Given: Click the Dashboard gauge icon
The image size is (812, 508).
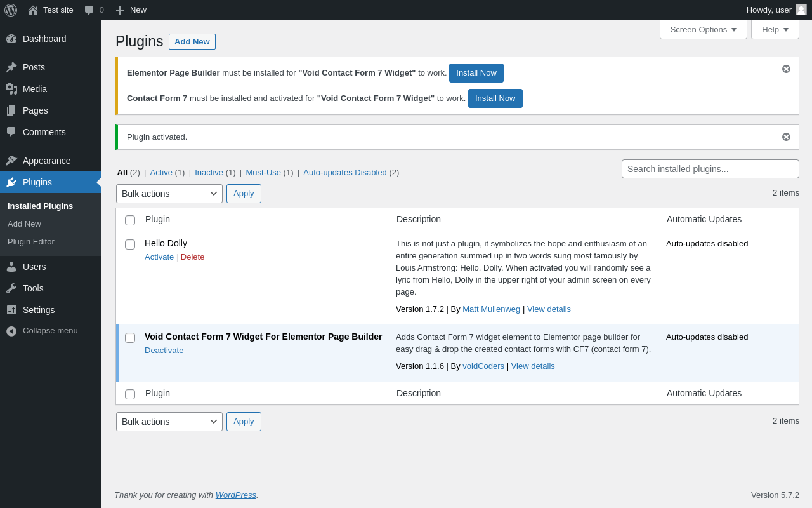Looking at the screenshot, I should coord(11,39).
